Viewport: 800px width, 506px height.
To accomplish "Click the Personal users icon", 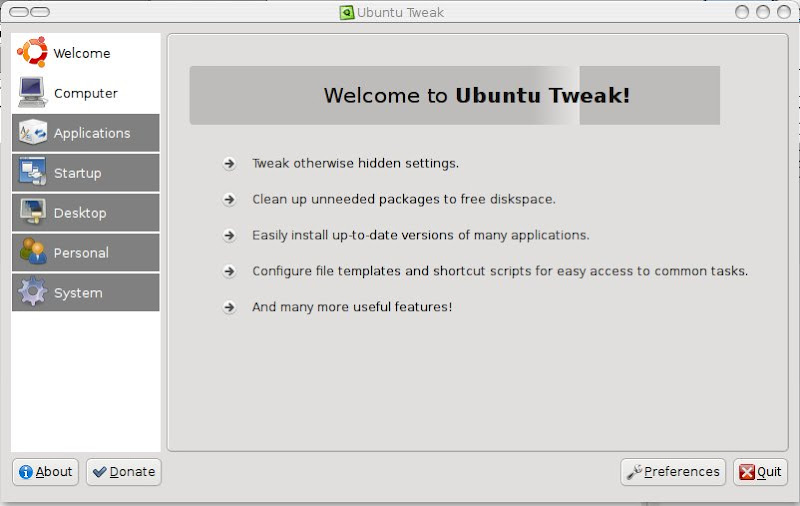I will [33, 251].
